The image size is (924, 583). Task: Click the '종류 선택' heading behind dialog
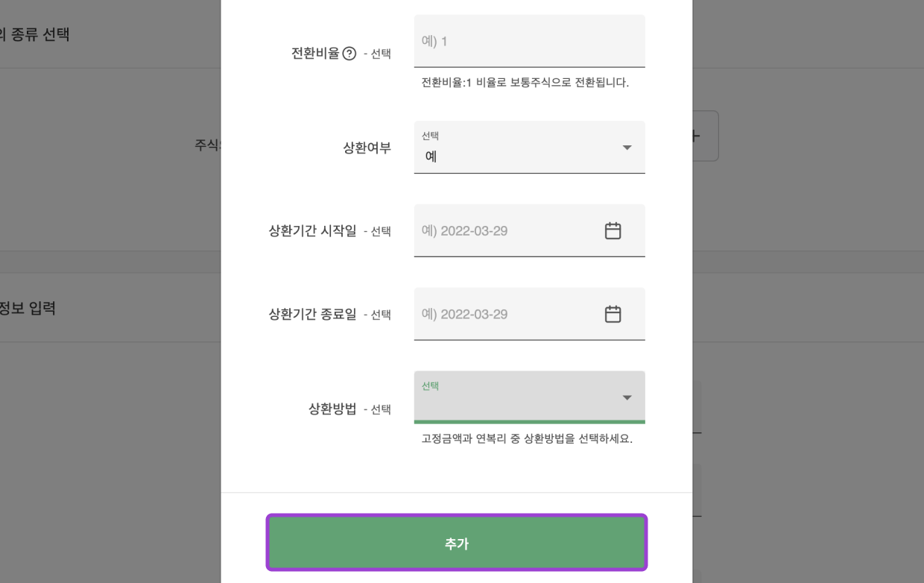coord(36,34)
